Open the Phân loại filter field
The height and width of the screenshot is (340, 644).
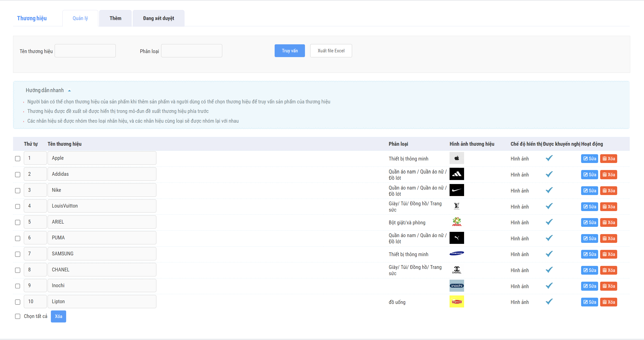pyautogui.click(x=191, y=51)
